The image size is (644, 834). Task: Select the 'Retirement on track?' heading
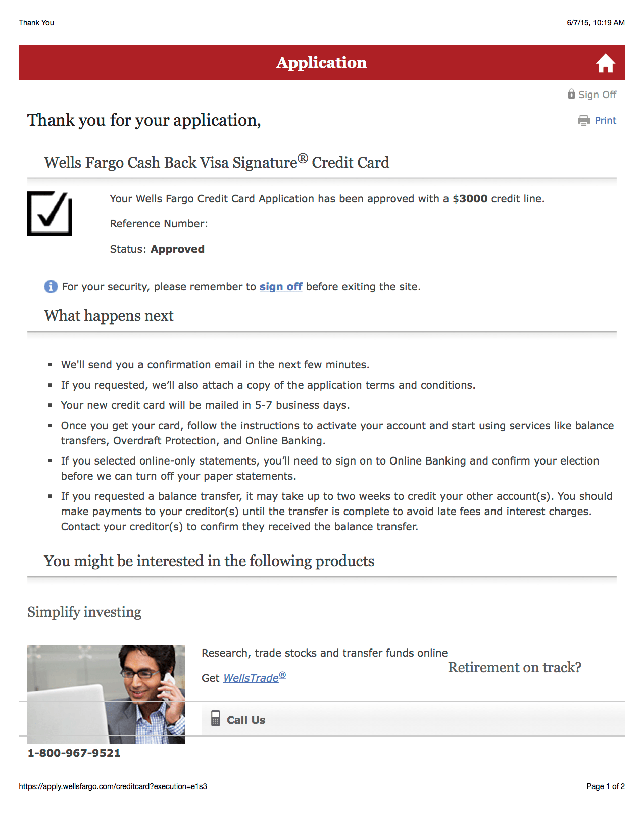click(x=515, y=667)
